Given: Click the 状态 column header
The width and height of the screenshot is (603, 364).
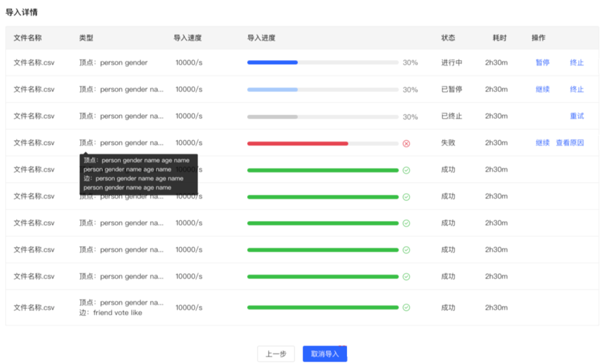Looking at the screenshot, I should pos(448,38).
